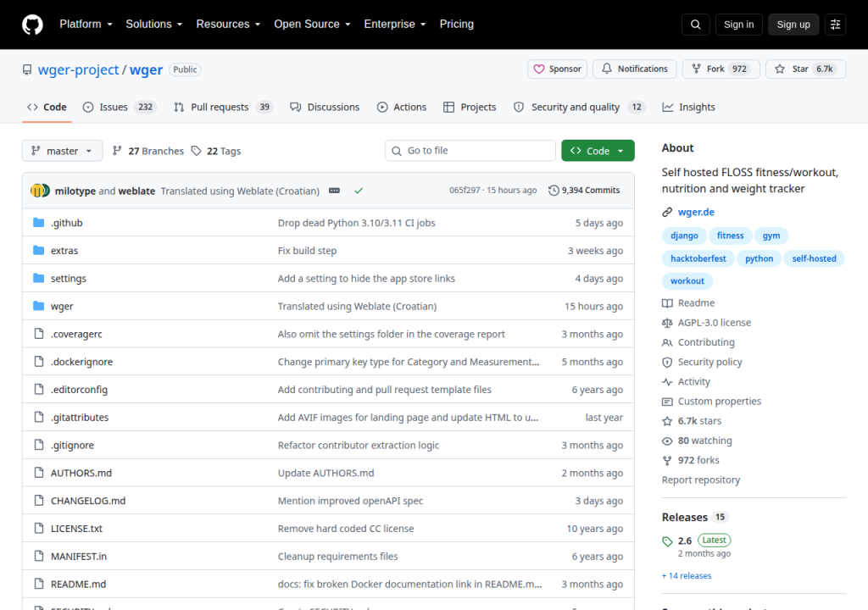Click the shield icon beside Security policy
The height and width of the screenshot is (610, 868).
coord(667,362)
